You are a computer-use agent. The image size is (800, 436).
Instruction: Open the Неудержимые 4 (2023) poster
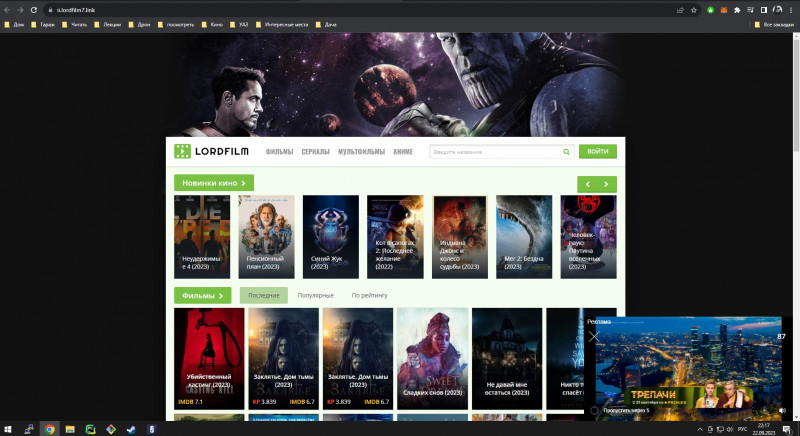202,237
